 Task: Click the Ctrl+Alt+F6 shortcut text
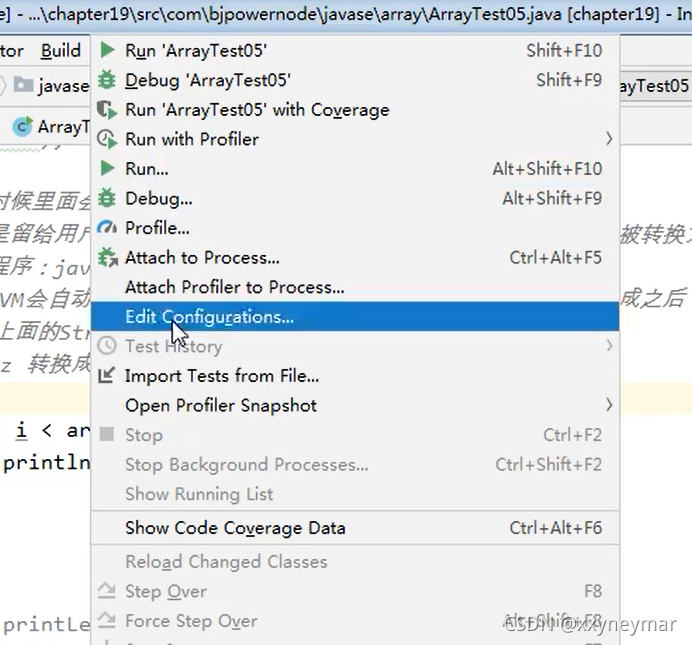(x=556, y=528)
